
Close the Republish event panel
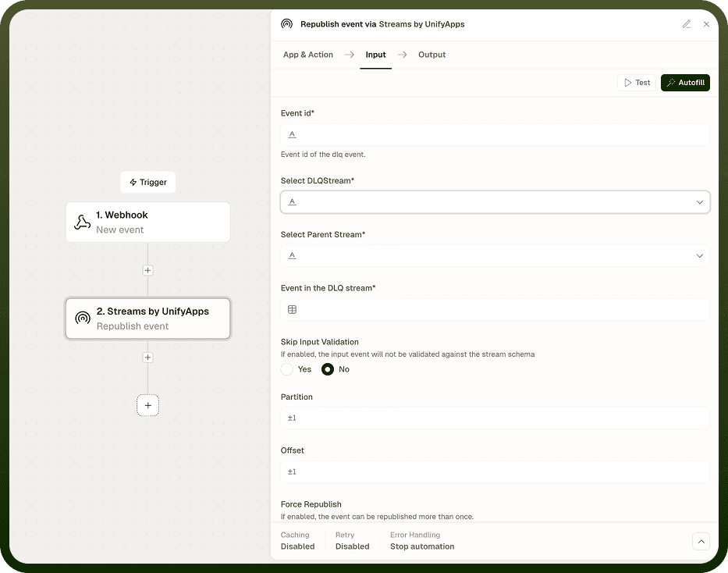(706, 24)
